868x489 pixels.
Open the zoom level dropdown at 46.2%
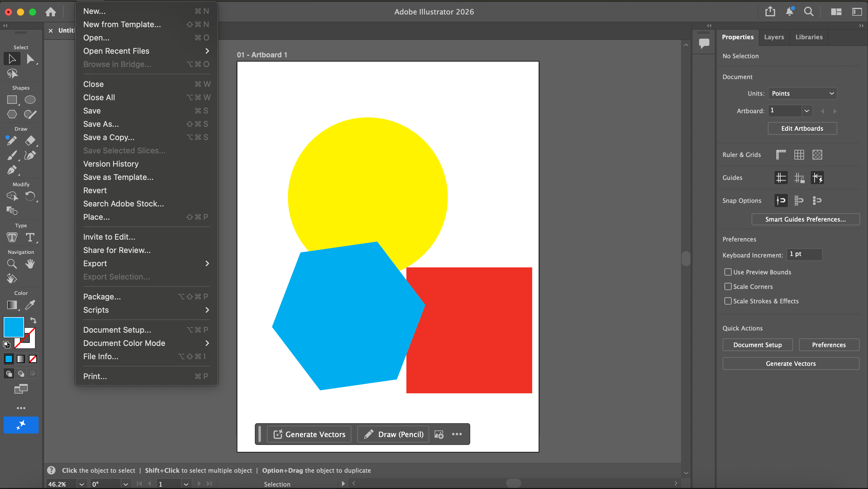[81, 484]
